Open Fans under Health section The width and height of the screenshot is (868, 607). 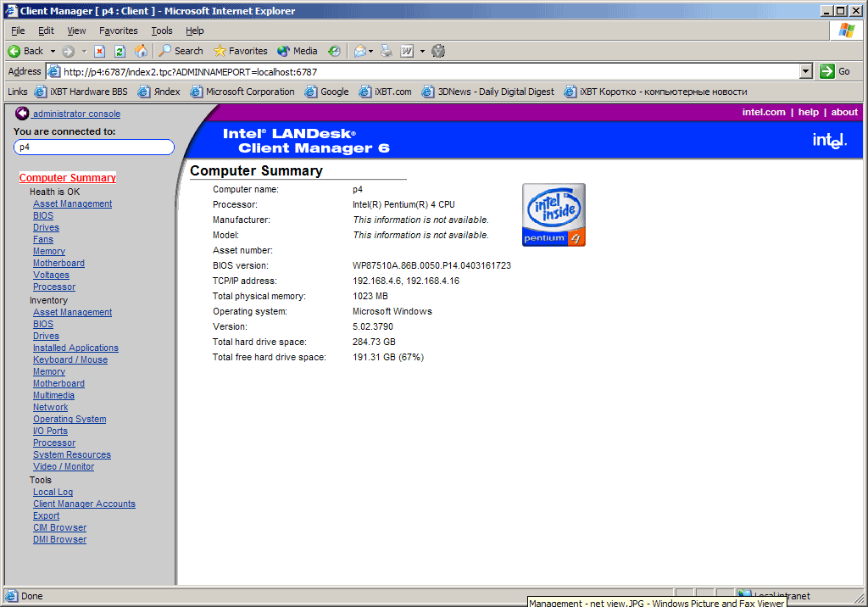43,239
